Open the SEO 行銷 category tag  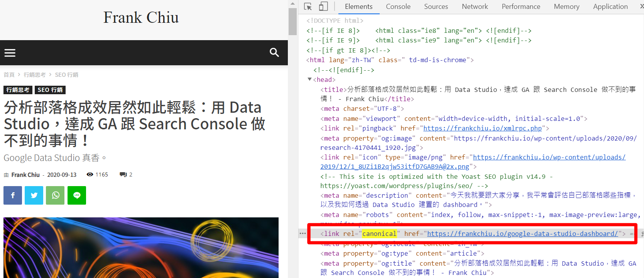[50, 90]
